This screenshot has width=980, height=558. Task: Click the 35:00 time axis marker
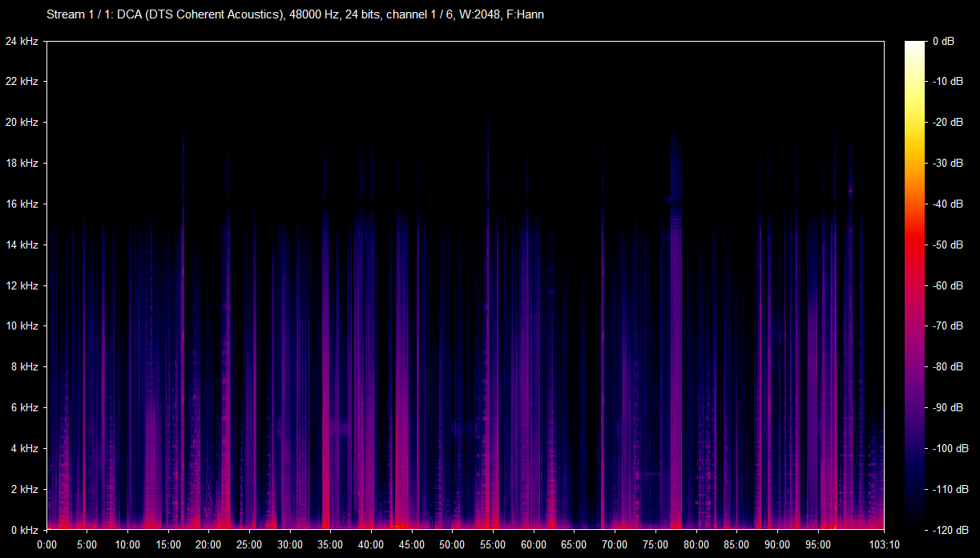click(x=330, y=544)
